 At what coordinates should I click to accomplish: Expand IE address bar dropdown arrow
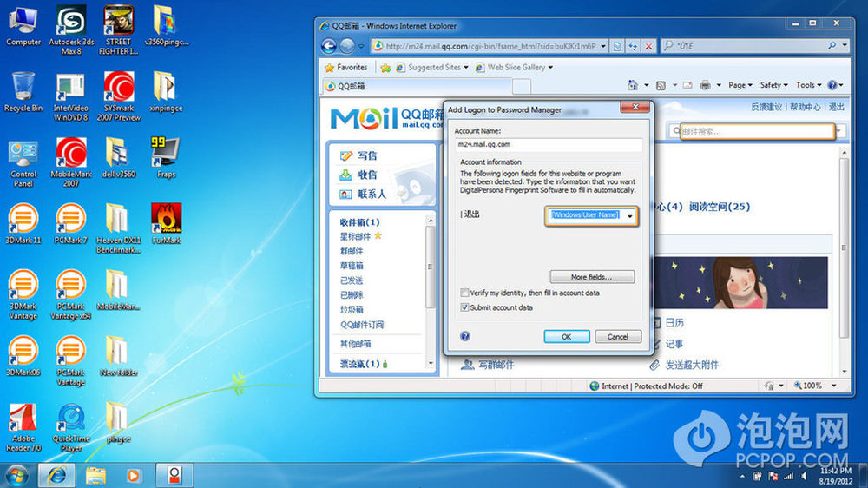[x=603, y=46]
